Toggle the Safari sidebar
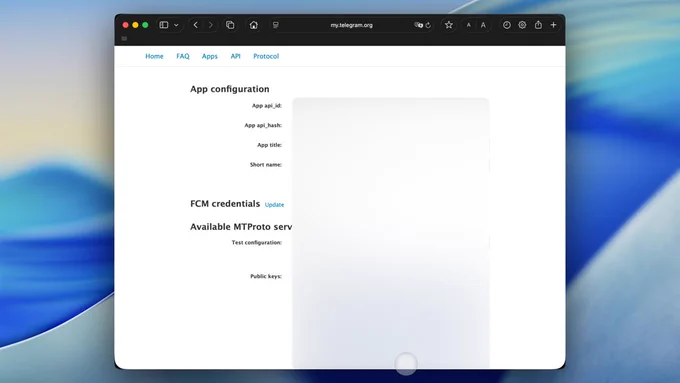The width and height of the screenshot is (680, 383). 164,25
